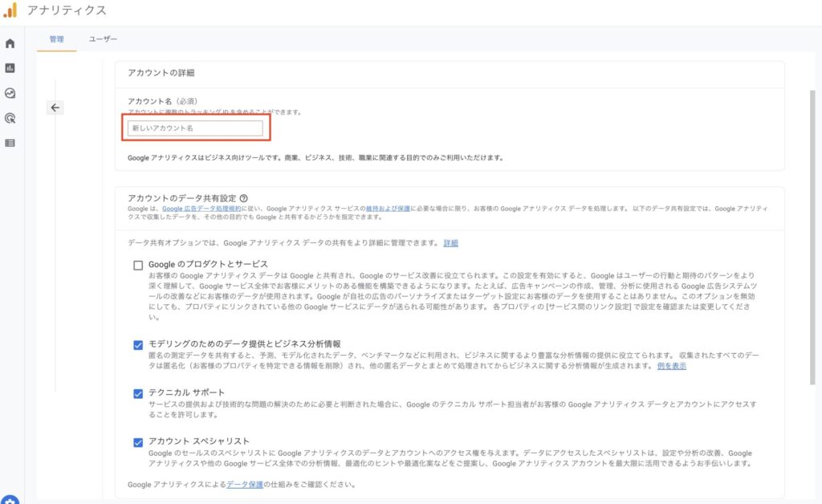Image resolution: width=822 pixels, height=504 pixels.
Task: Click help icon beside アカウントのデータ共有設定
Action: tap(244, 198)
